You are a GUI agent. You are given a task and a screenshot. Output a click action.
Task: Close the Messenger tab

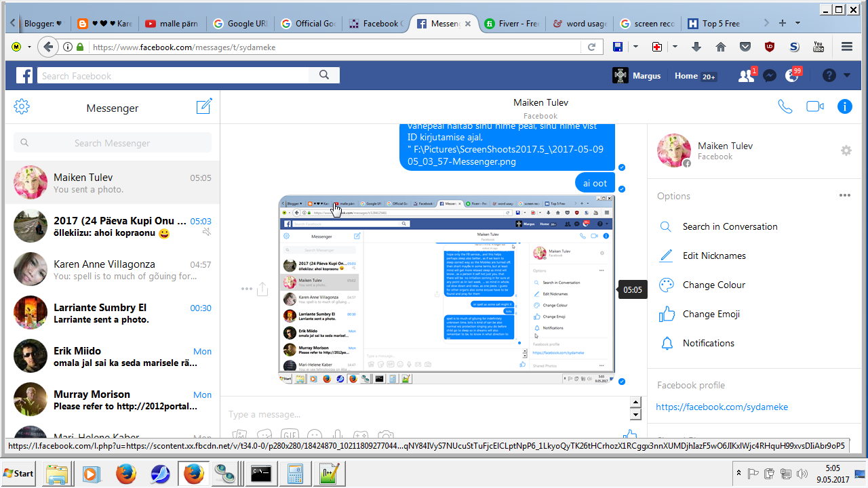tap(467, 23)
